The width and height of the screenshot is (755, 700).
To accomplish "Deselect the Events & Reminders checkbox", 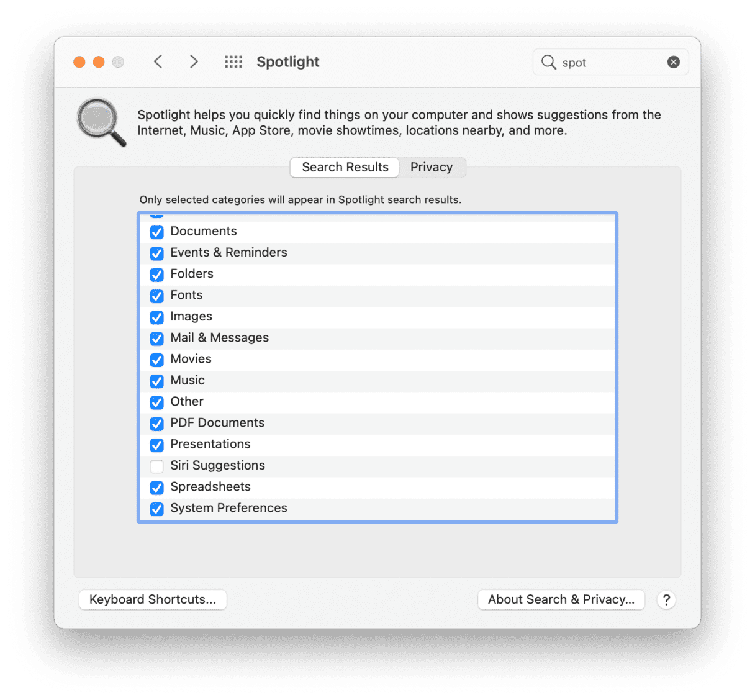I will 157,253.
